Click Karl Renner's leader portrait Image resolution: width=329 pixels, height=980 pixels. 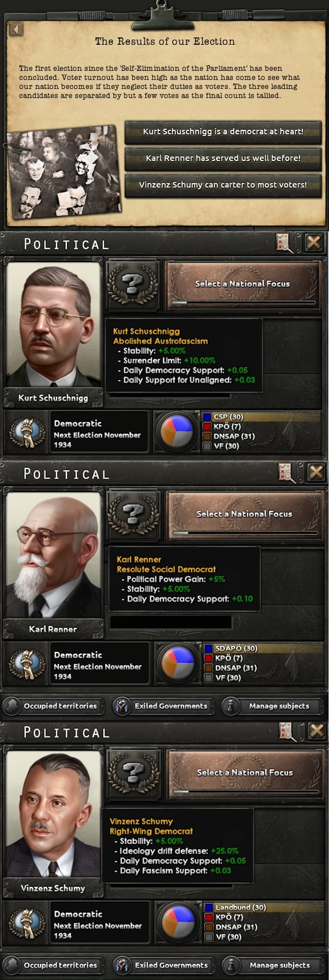click(53, 553)
